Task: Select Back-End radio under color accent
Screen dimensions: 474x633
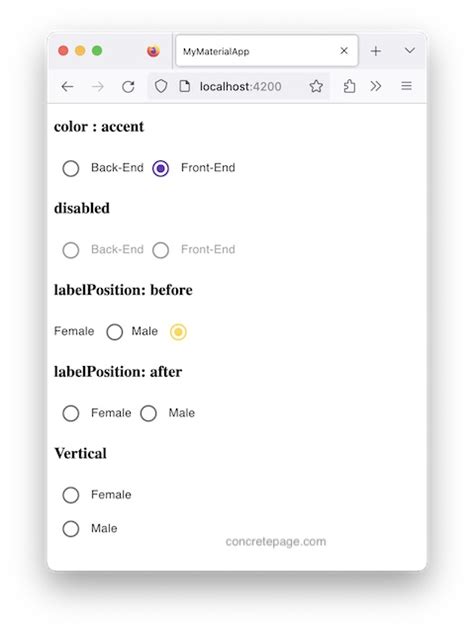Action: coord(71,168)
